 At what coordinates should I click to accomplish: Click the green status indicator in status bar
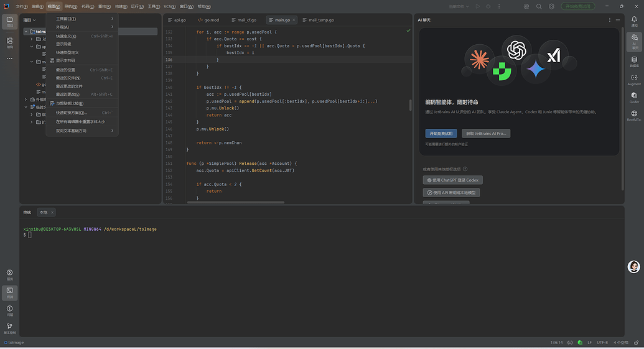pos(580,342)
